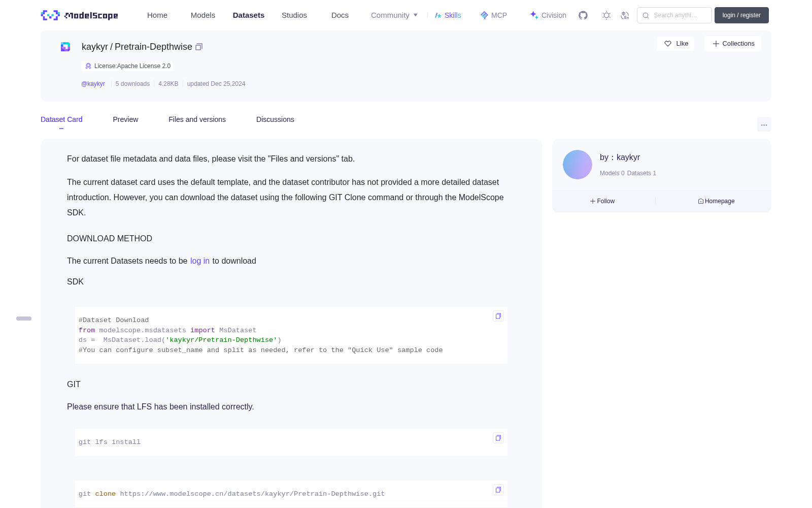Open the Skills page

point(448,15)
